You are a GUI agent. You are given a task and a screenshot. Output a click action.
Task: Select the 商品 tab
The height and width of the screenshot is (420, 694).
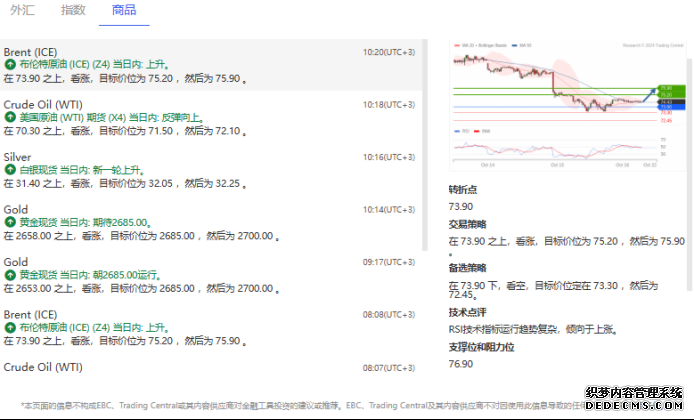pyautogui.click(x=124, y=10)
